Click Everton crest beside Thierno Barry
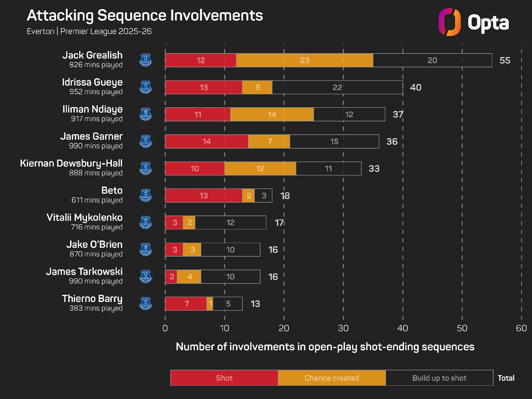 tap(145, 304)
